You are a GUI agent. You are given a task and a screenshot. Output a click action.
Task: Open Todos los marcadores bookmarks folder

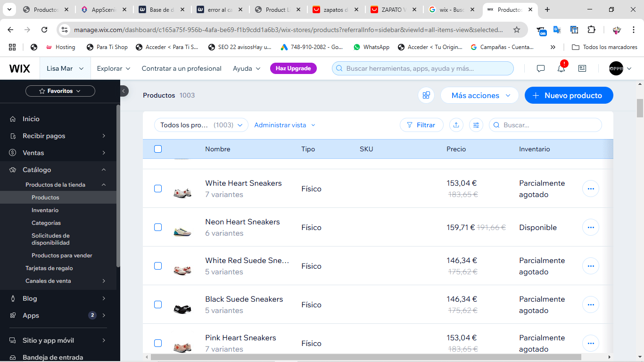pos(605,47)
